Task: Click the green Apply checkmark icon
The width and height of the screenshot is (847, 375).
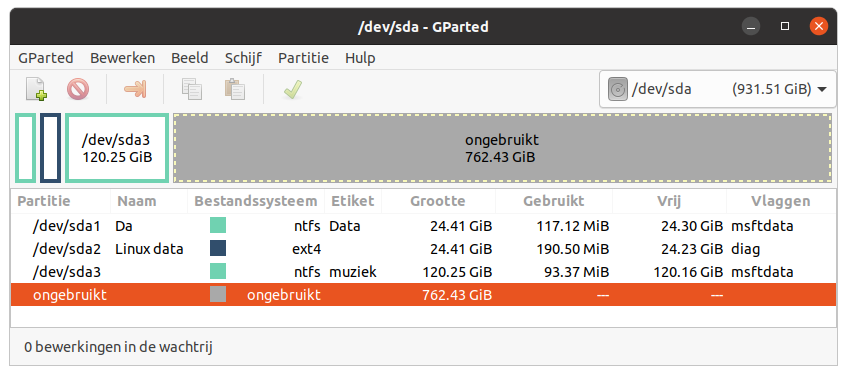Action: pos(292,89)
